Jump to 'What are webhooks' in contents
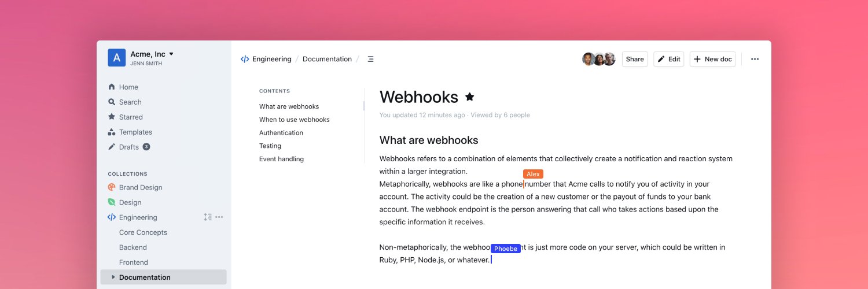The image size is (868, 289). pos(289,106)
